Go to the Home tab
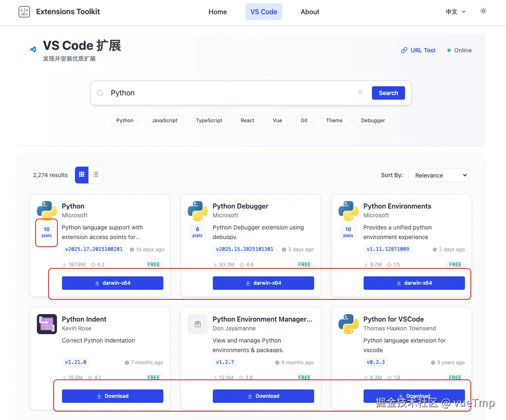The image size is (506, 420). click(x=218, y=12)
